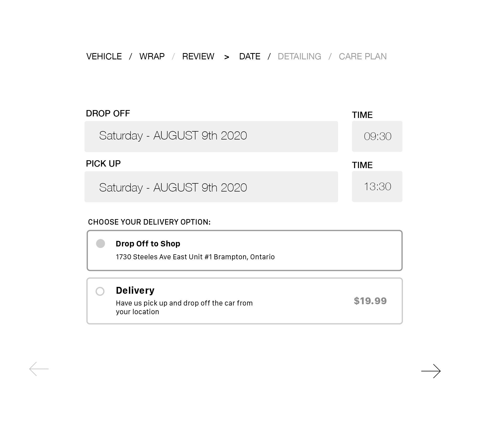
Task: Click the $19.99 delivery price
Action: point(370,301)
